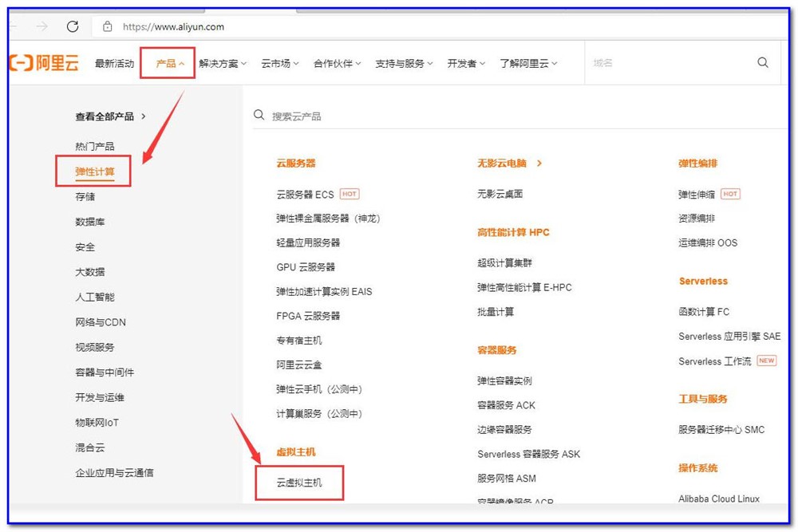Click the Alibaba Cloud logo
This screenshot has width=798, height=532.
click(45, 63)
